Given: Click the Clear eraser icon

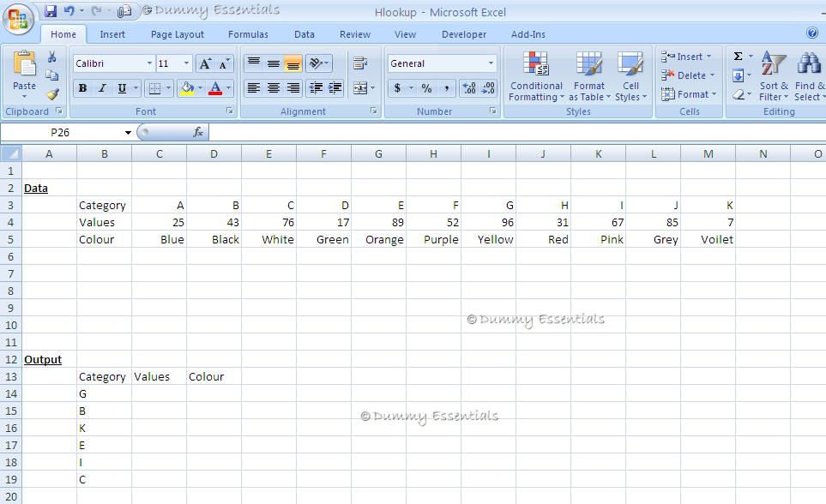Looking at the screenshot, I should (x=738, y=95).
